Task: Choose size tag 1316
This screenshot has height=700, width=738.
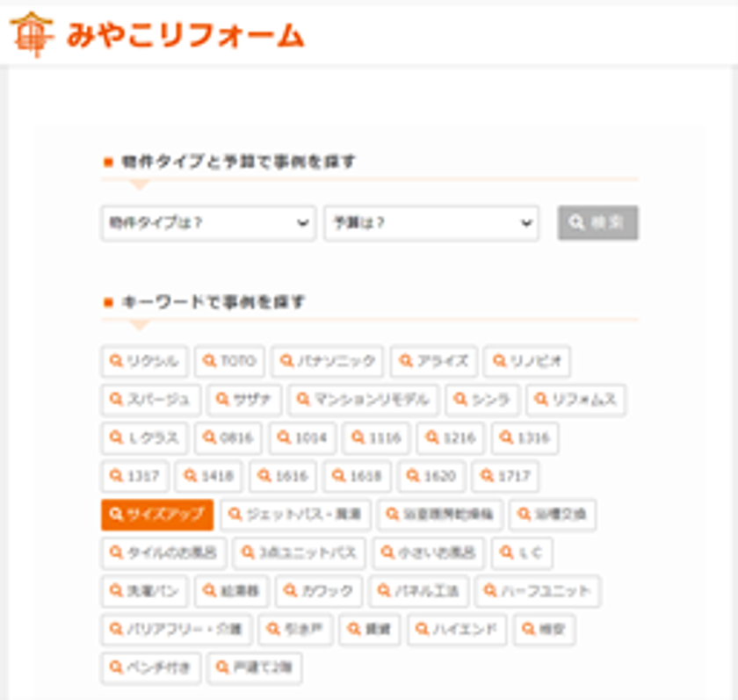Action: point(525,438)
